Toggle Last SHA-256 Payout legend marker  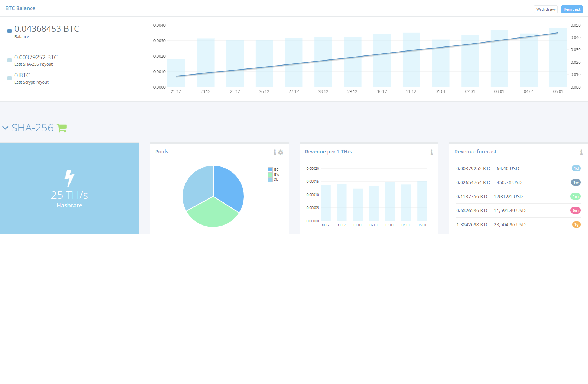coord(9,60)
